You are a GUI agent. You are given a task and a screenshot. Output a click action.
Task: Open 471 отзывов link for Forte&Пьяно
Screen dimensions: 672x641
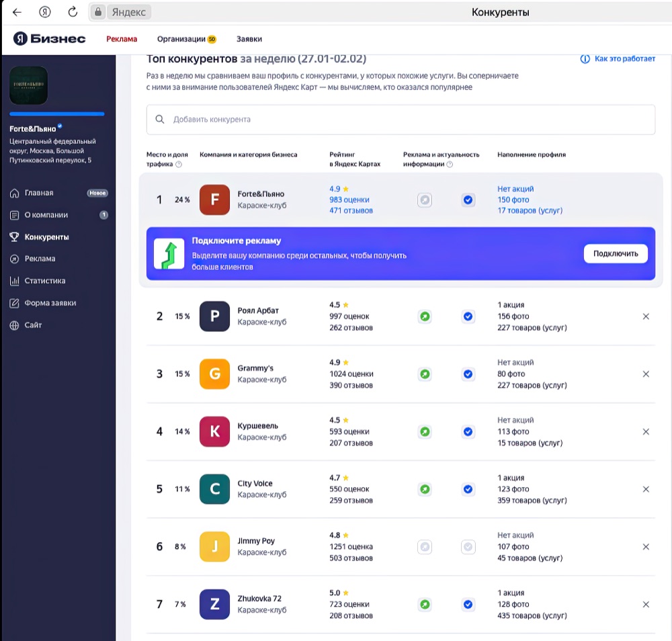pyautogui.click(x=351, y=210)
